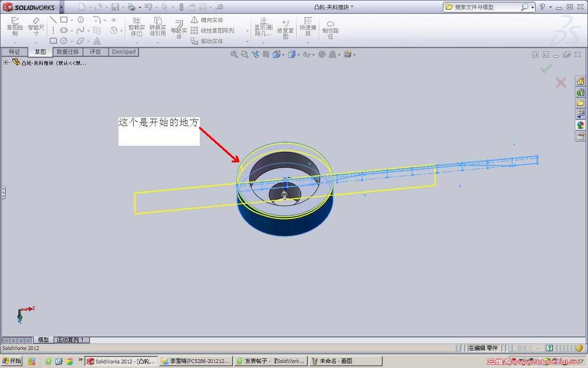Click the Make Path (制作路径) tool
588x368 pixels.
tap(330, 29)
